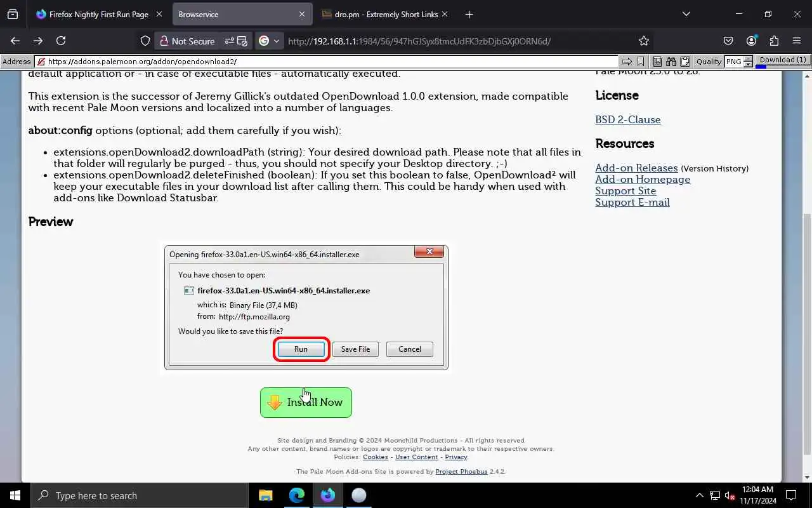Close the dro.pm tab
This screenshot has width=812, height=508.
(444, 14)
